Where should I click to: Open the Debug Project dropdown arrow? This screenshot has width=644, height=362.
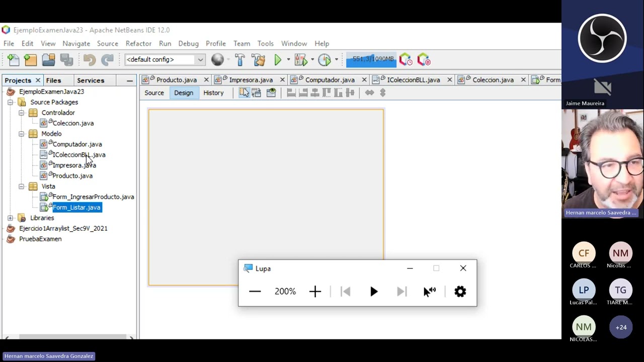tap(312, 60)
